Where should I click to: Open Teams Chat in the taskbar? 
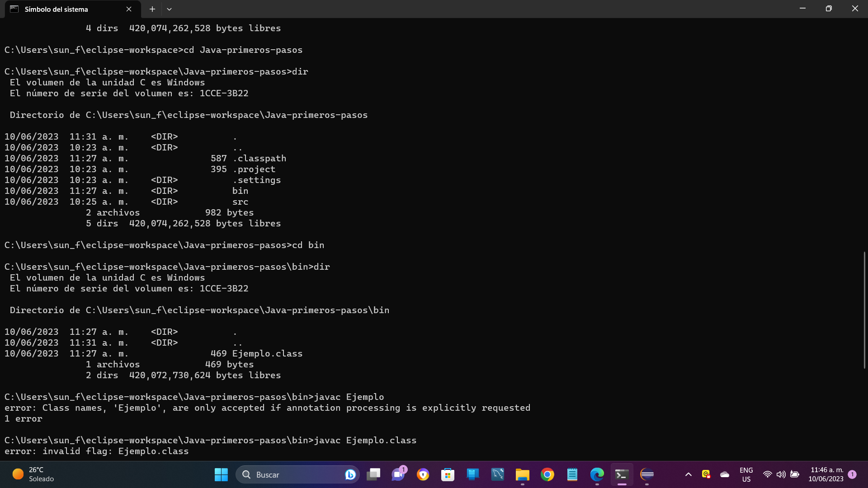pos(398,474)
